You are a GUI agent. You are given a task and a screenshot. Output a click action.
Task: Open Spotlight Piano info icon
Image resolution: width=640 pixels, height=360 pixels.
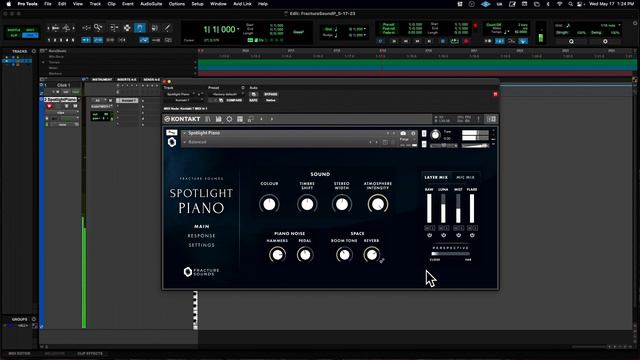click(x=413, y=133)
